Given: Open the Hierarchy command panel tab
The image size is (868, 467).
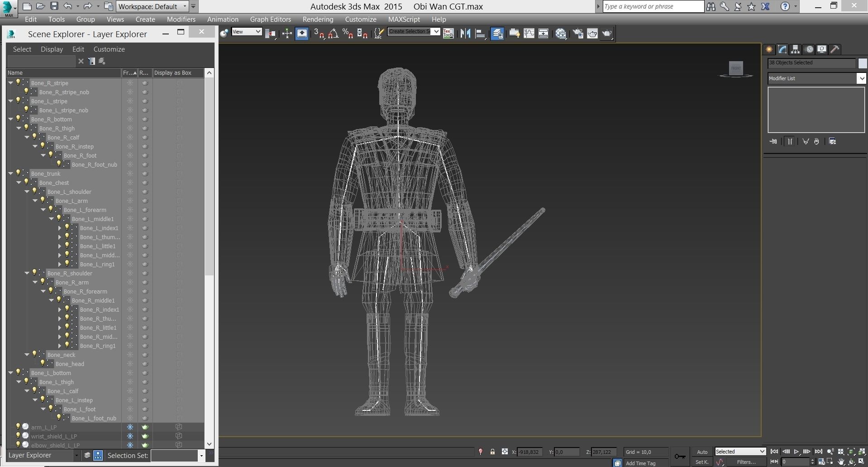Looking at the screenshot, I should click(796, 49).
